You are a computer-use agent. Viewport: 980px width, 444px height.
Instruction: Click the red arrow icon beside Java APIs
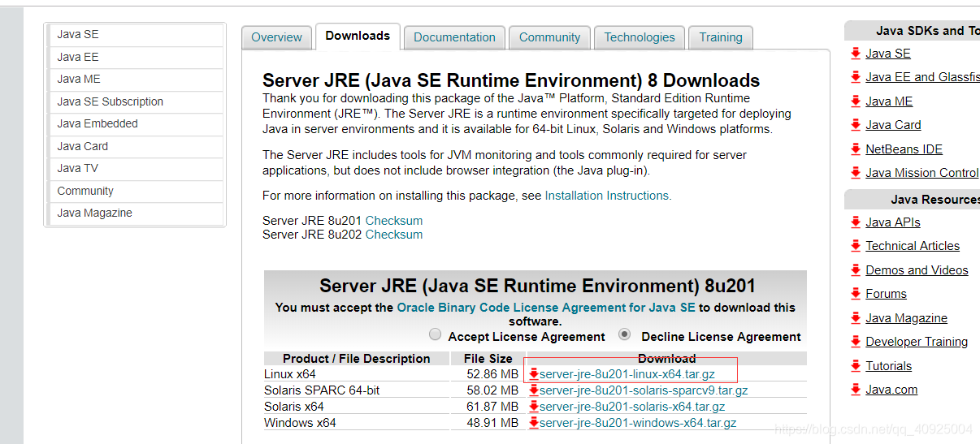856,222
